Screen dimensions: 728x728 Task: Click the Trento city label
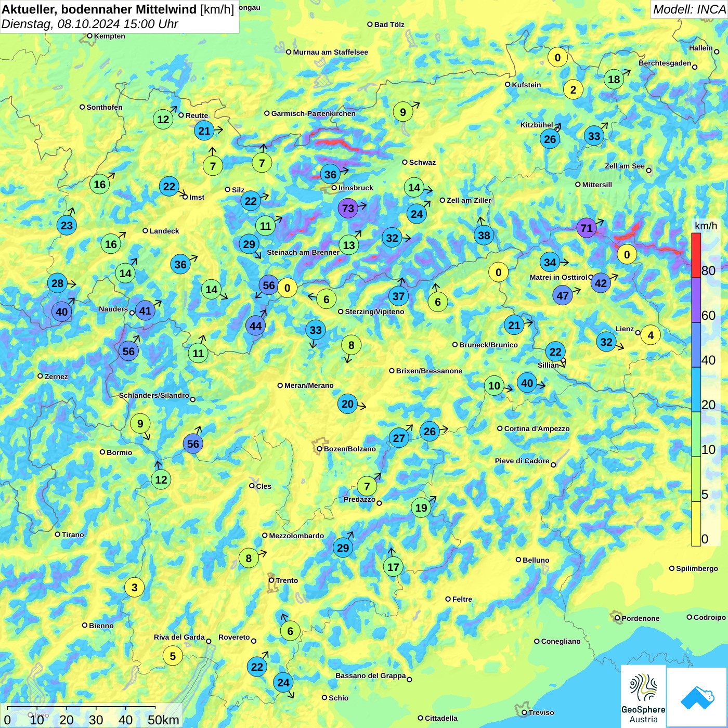coord(287,580)
